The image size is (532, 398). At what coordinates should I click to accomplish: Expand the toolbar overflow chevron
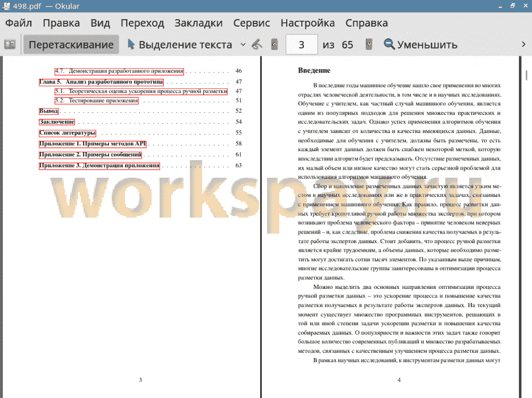(x=523, y=45)
